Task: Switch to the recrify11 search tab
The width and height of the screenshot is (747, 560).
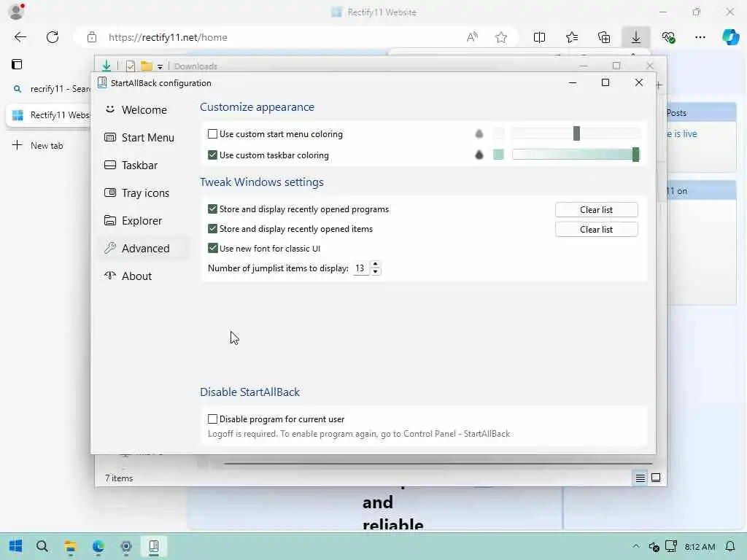Action: pyautogui.click(x=51, y=89)
